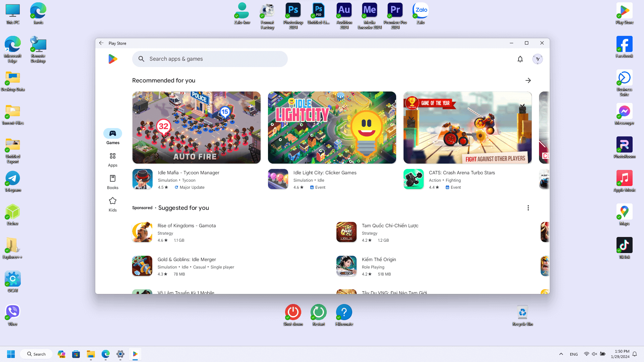The width and height of the screenshot is (644, 362).
Task: Open the Idle Mafia Auto Fire banner
Action: [197, 127]
